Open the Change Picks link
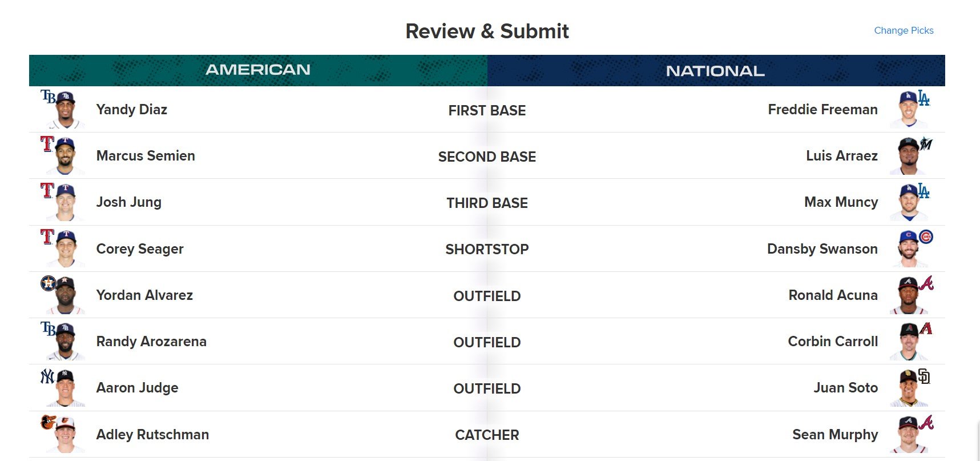Screen dimensions: 980x461 pos(903,30)
